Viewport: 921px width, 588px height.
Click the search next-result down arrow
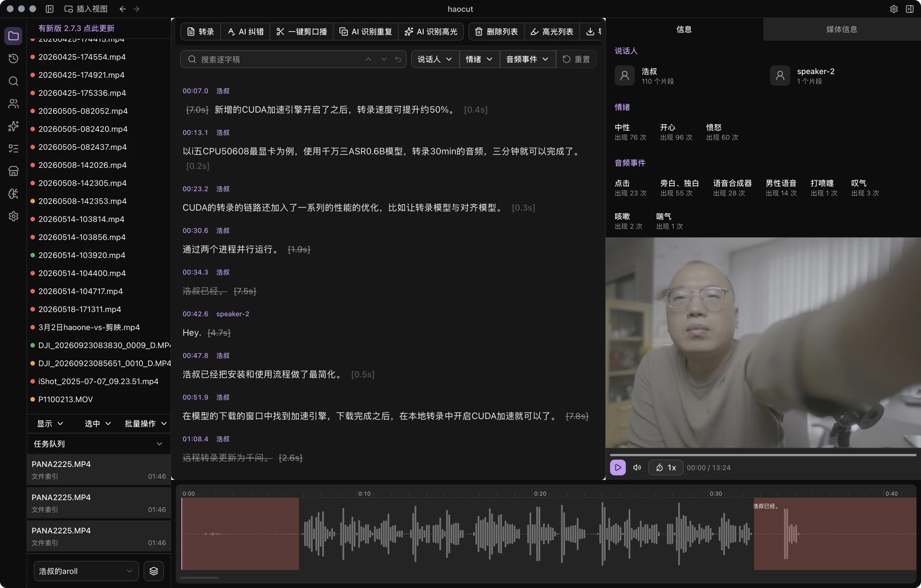tap(384, 59)
